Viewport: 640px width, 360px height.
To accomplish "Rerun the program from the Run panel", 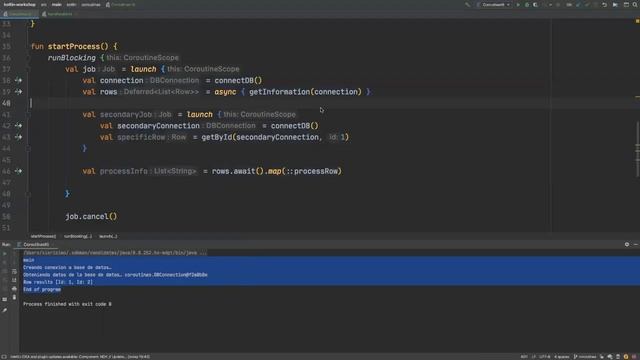I will (x=5, y=253).
